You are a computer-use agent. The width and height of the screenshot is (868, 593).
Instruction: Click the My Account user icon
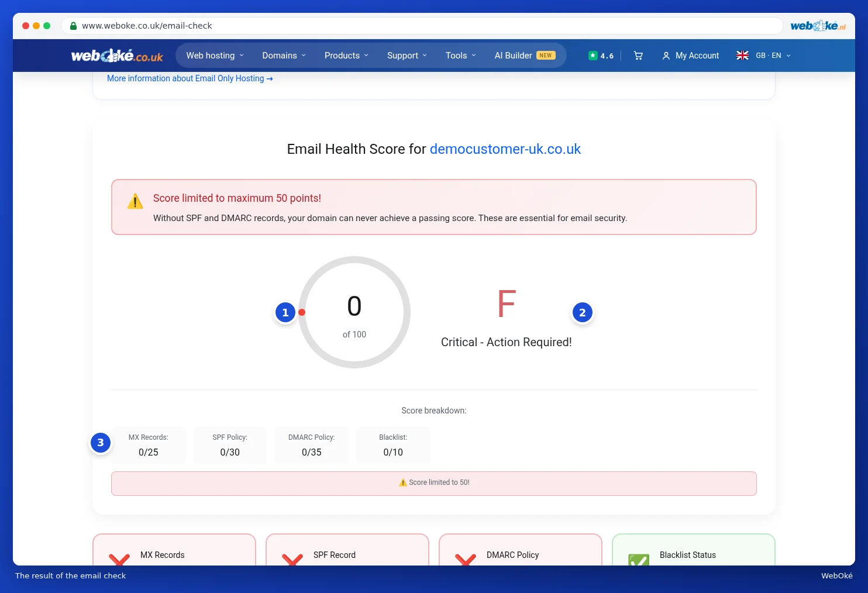pyautogui.click(x=666, y=56)
